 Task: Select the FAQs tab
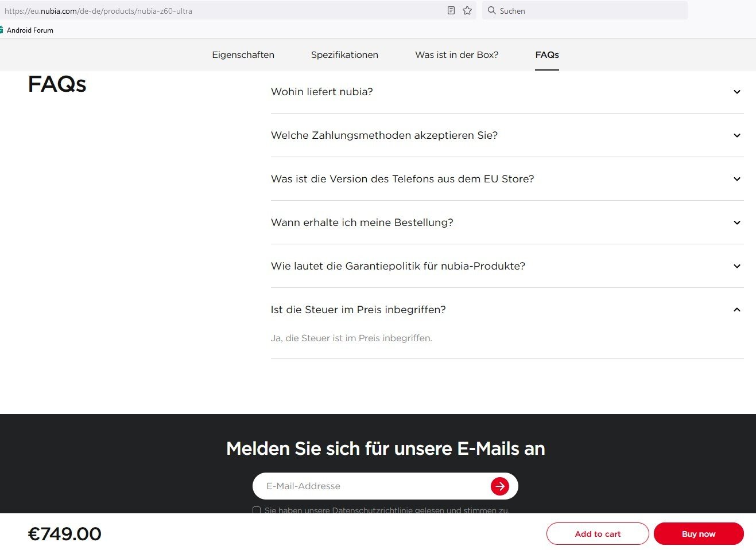pyautogui.click(x=546, y=55)
